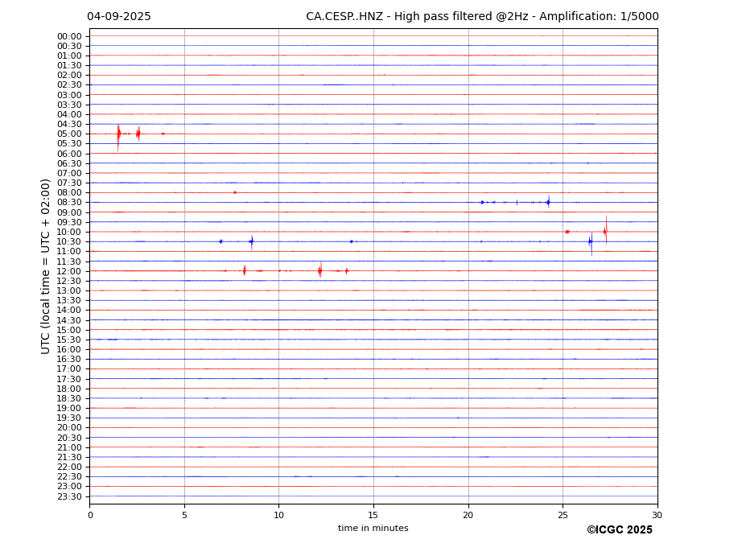
Task: Click the tiny blue blip on the 19:30 trace
Action: point(458,418)
